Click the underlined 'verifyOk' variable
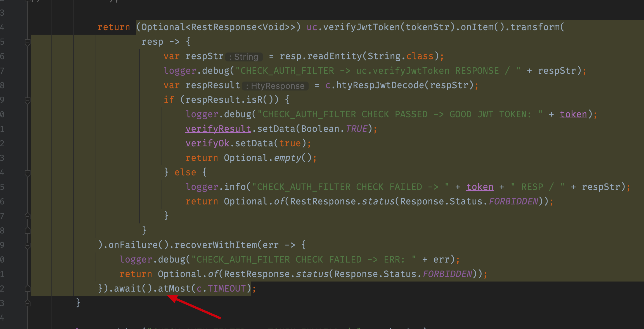644x329 pixels. [207, 143]
